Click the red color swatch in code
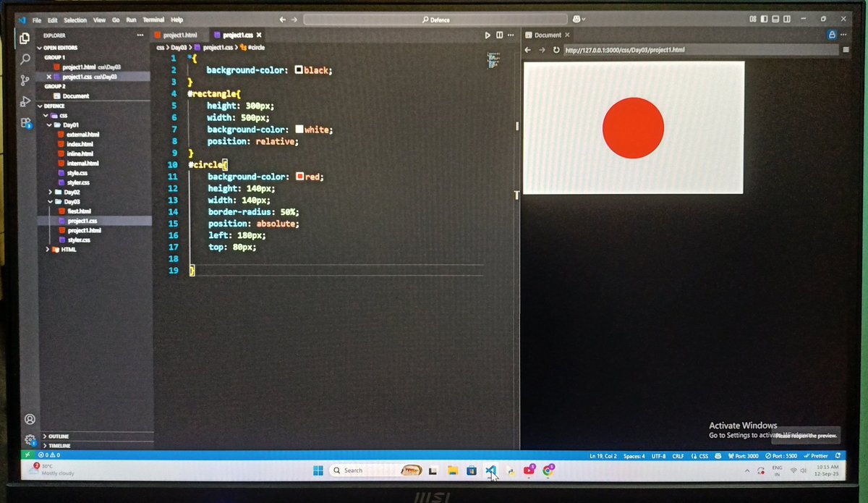The image size is (868, 503). (299, 177)
